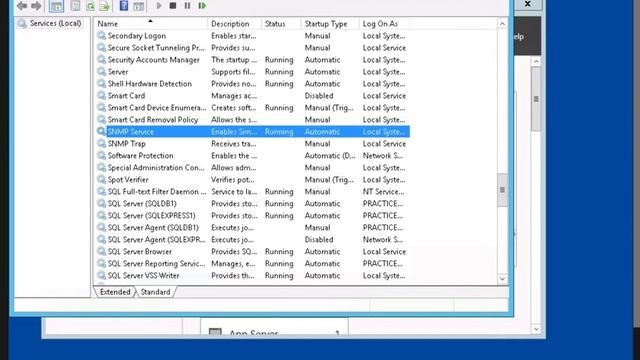
Task: Click gear icon beside SQL Server Browser
Action: click(x=101, y=251)
